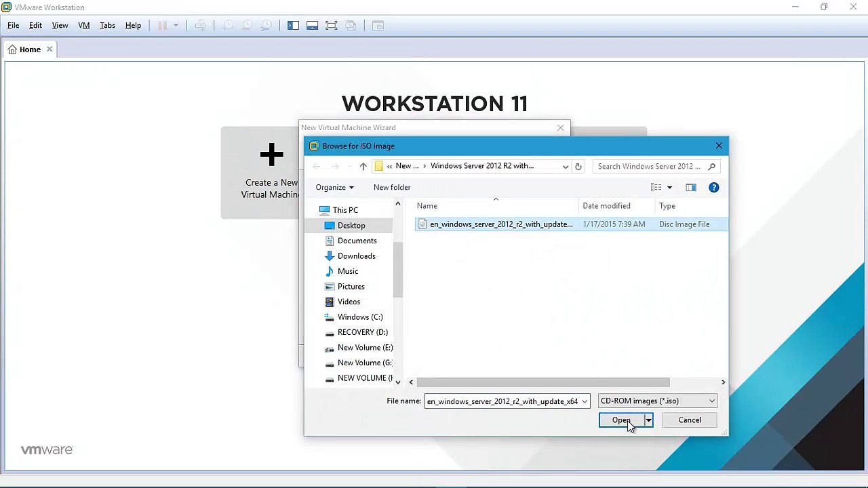Image resolution: width=868 pixels, height=488 pixels.
Task: Click the Cancel button
Action: click(690, 420)
